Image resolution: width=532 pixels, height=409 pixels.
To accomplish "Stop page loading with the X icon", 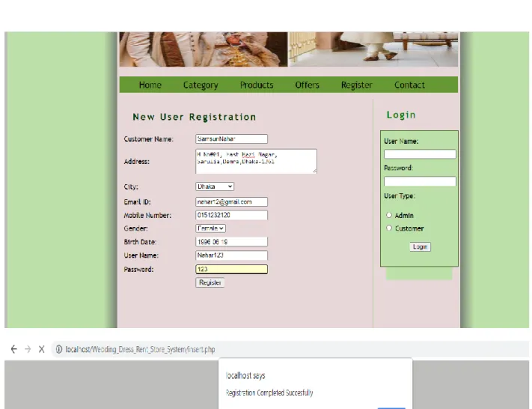I will (x=42, y=349).
